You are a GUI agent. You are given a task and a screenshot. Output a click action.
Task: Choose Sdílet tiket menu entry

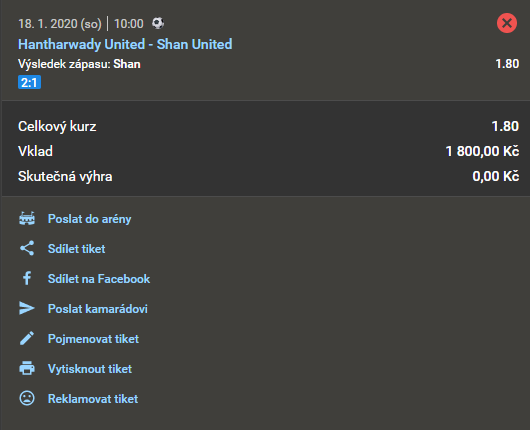[x=76, y=249]
